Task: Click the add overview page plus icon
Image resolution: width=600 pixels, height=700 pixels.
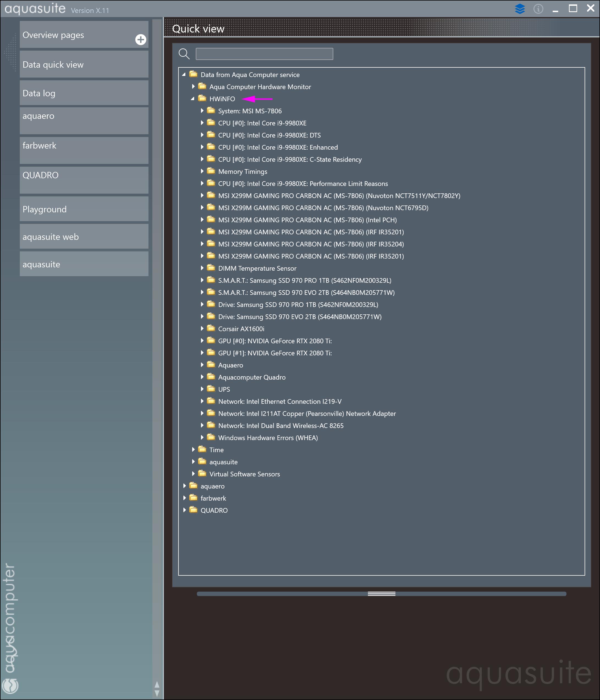Action: pyautogui.click(x=141, y=40)
